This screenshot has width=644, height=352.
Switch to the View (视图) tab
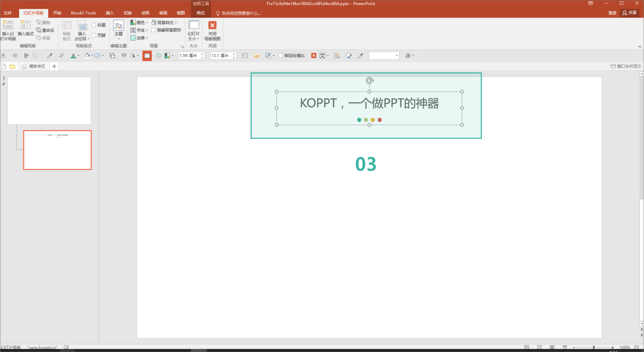pos(181,13)
